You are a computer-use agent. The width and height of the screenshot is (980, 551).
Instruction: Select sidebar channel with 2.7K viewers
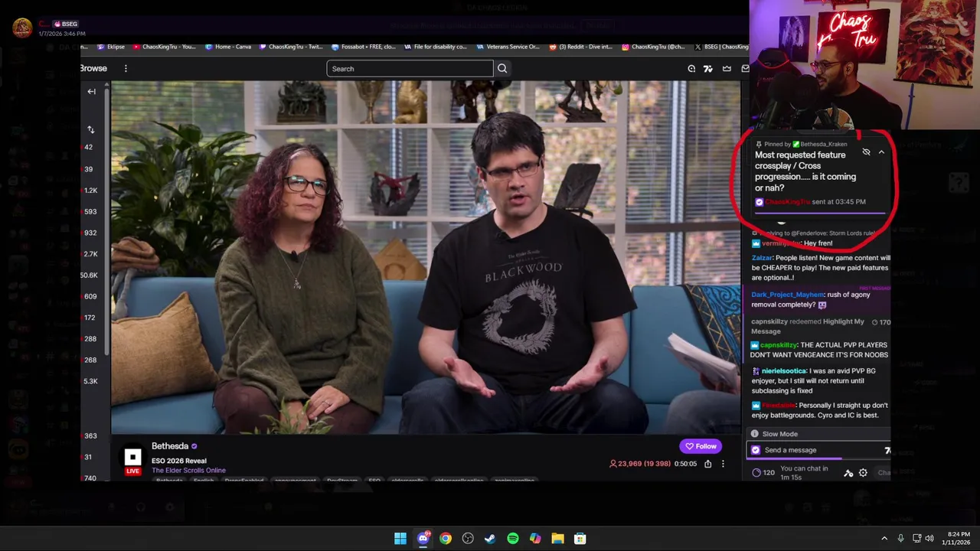pos(90,254)
